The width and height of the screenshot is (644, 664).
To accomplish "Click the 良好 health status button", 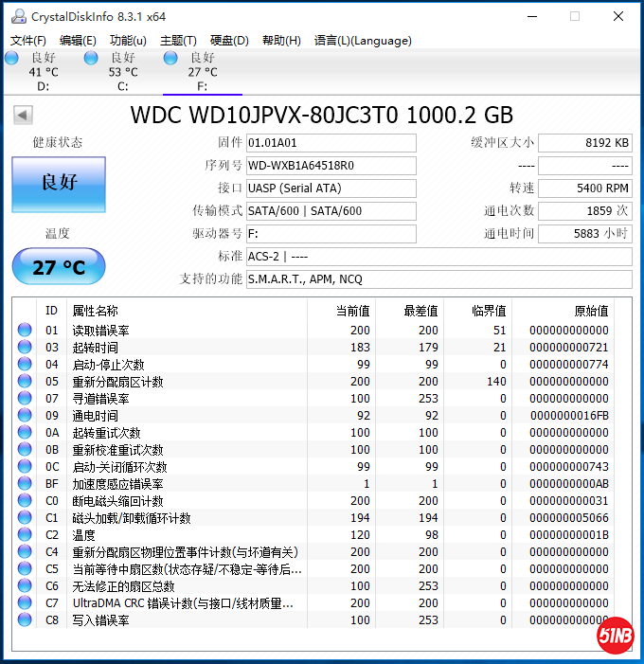I will pos(59,184).
